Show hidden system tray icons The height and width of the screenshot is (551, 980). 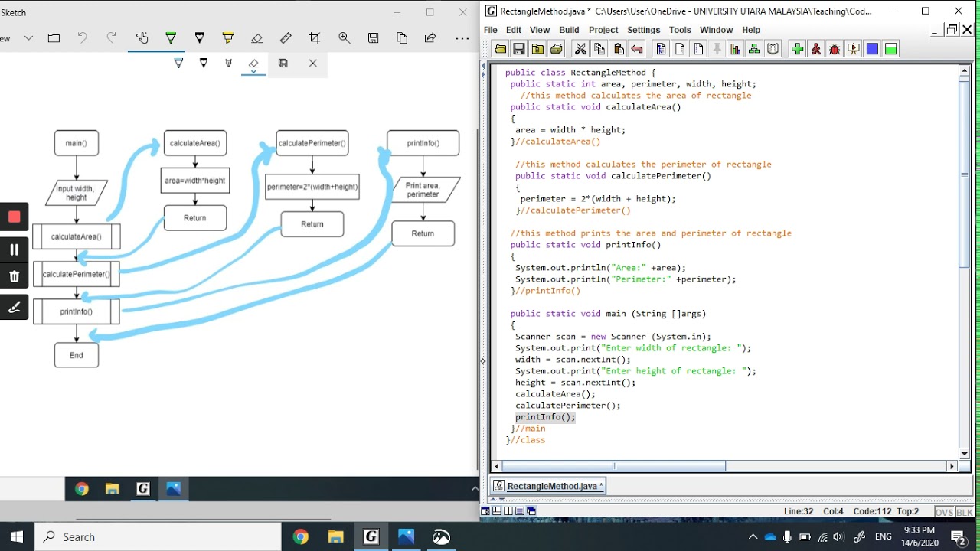753,536
